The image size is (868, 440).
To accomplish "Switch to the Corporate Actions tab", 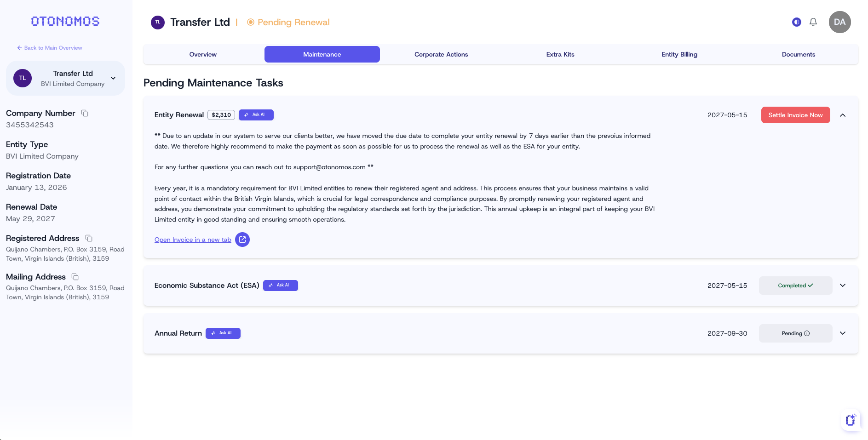I will tap(441, 54).
